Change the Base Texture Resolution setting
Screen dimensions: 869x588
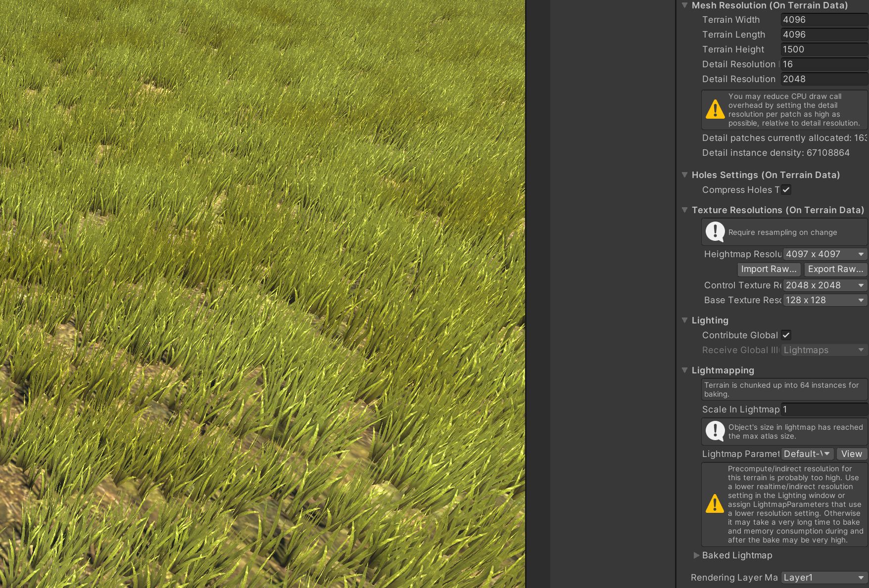click(824, 300)
